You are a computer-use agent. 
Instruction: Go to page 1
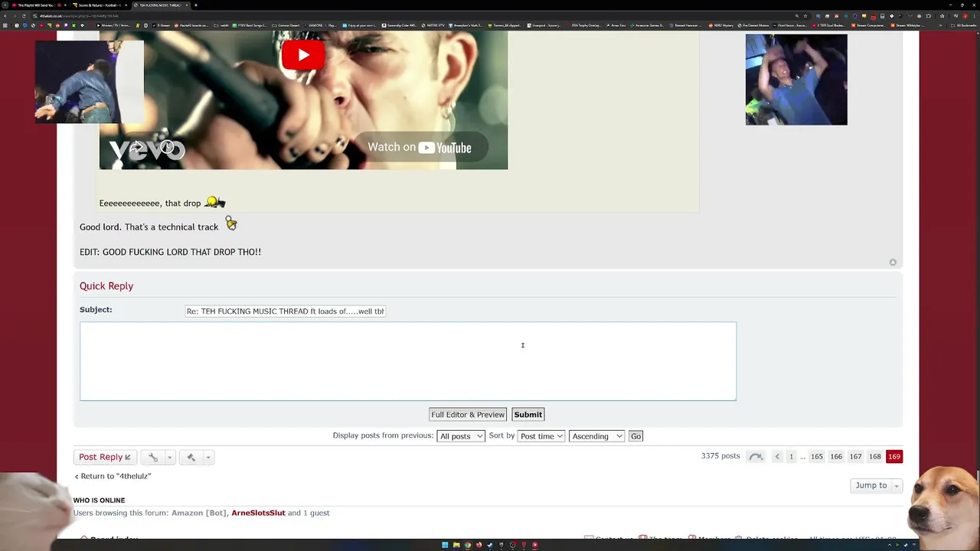pyautogui.click(x=791, y=457)
